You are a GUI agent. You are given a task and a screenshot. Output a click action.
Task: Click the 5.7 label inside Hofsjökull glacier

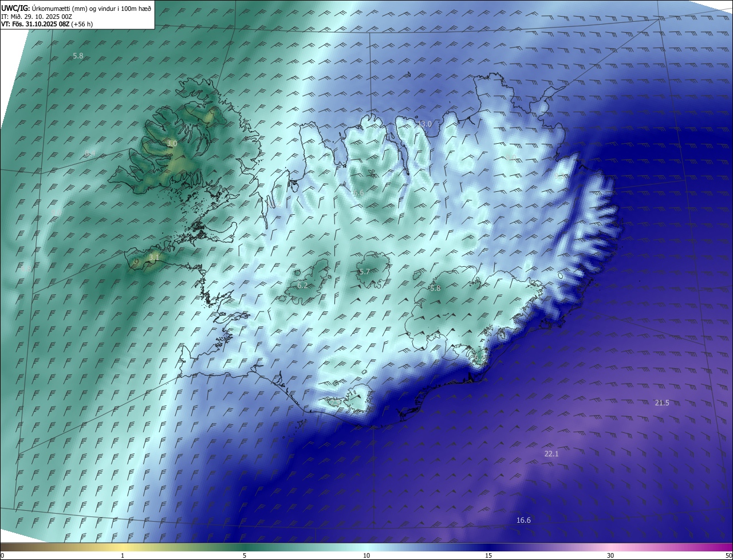tap(364, 271)
